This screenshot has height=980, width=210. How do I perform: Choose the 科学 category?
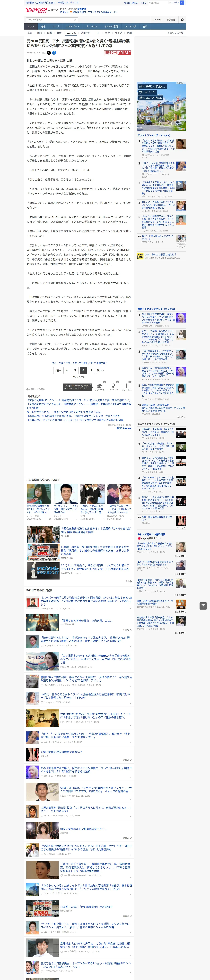coord(107,33)
